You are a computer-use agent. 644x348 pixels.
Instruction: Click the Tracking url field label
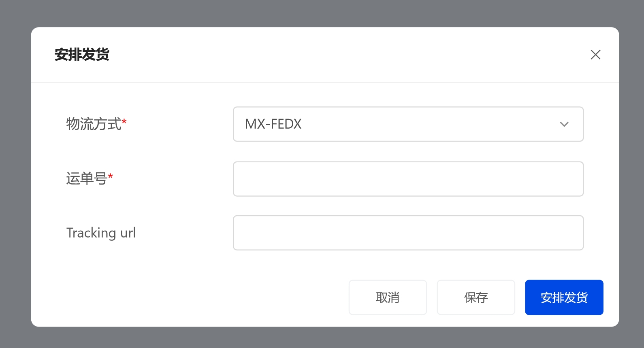(x=101, y=233)
